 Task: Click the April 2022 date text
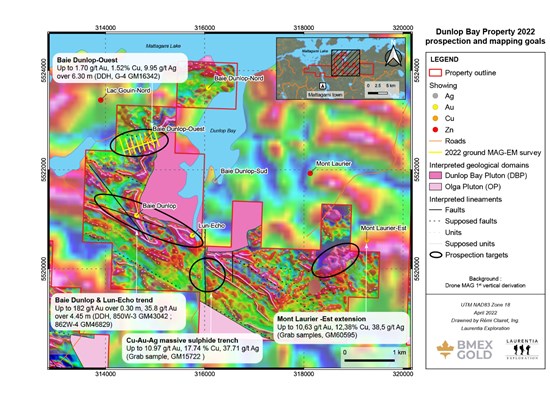(485, 313)
